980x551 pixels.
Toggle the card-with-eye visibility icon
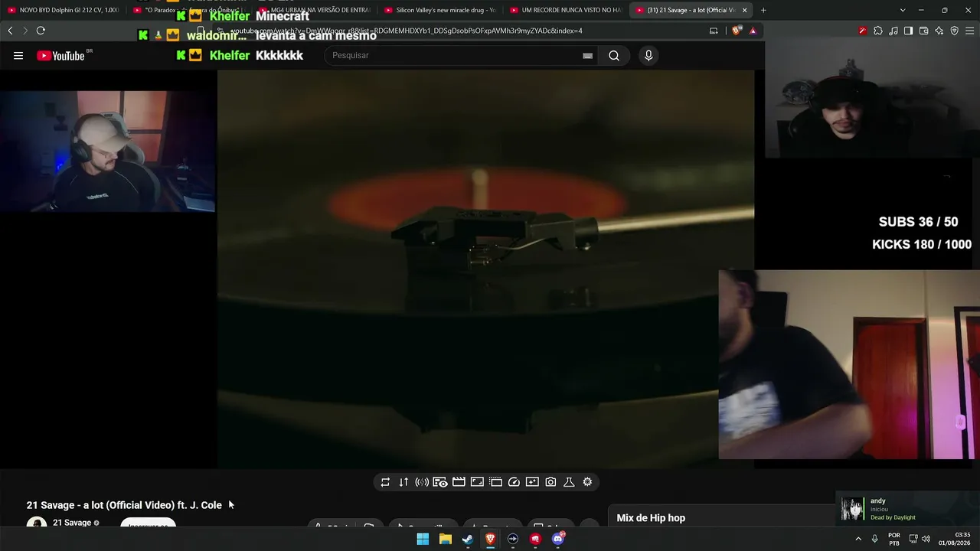coord(440,482)
